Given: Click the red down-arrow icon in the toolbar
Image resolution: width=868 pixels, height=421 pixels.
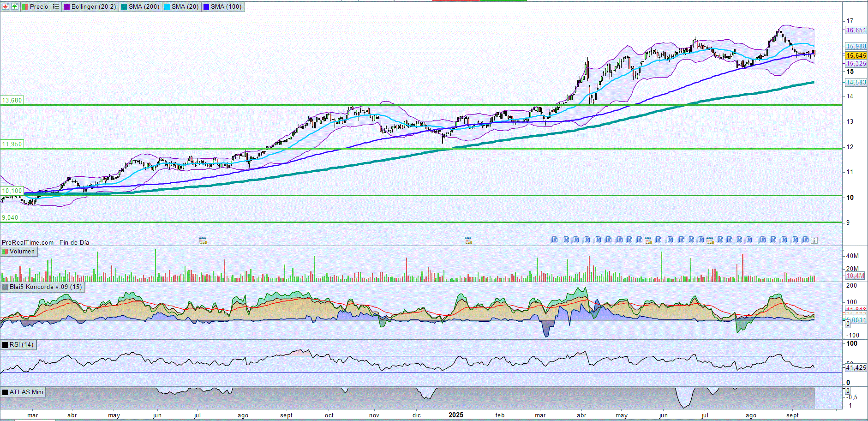Looking at the screenshot, I should coord(6,6).
